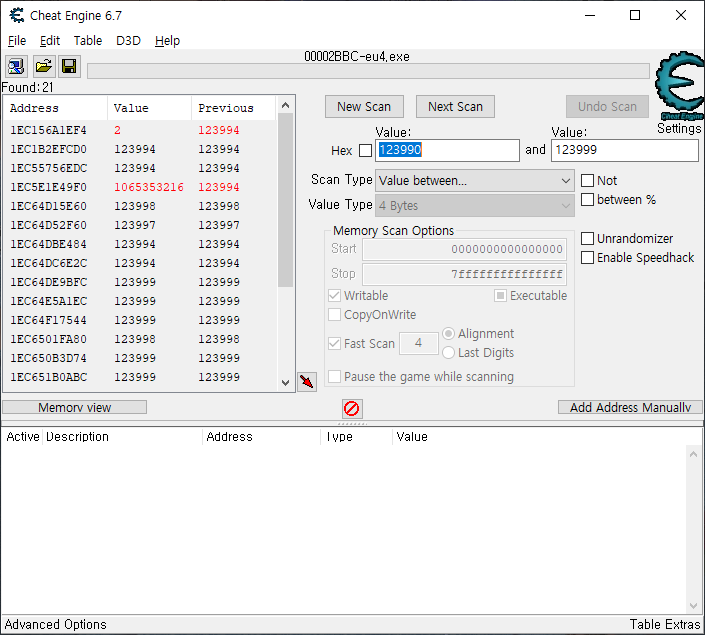The height and width of the screenshot is (635, 705).
Task: Click the results list scroll down arrow
Action: [x=285, y=383]
